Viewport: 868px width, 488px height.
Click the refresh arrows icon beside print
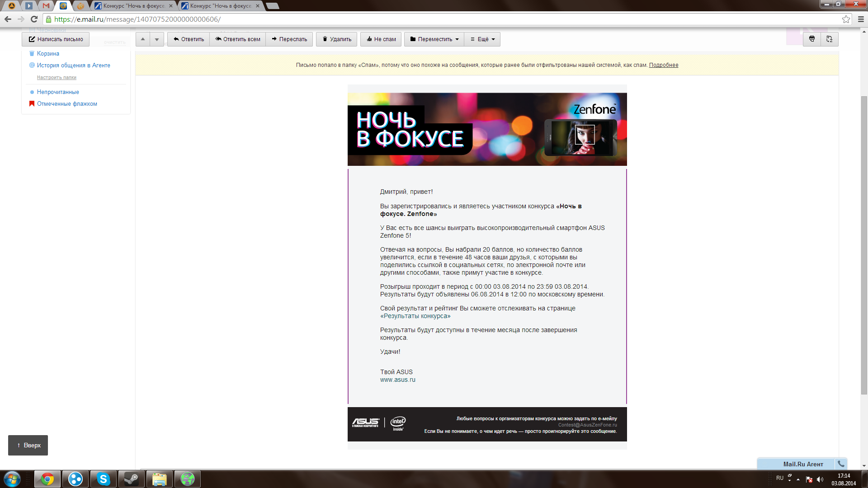[x=829, y=39]
